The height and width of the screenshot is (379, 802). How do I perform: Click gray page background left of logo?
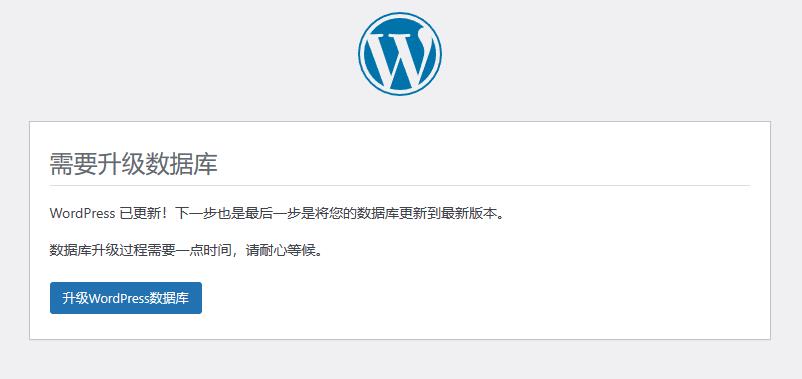point(179,56)
